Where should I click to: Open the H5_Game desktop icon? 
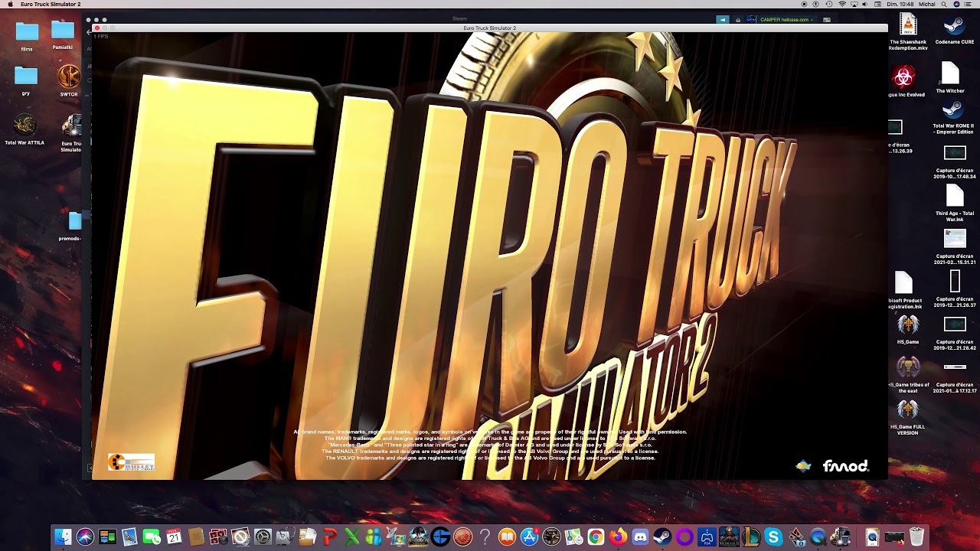(908, 326)
